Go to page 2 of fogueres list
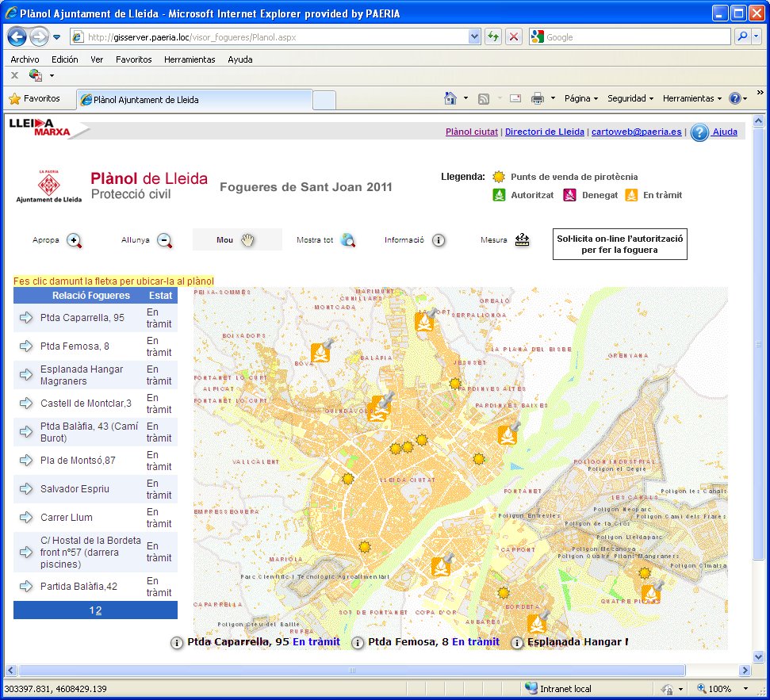Image resolution: width=770 pixels, height=700 pixels. (x=98, y=610)
